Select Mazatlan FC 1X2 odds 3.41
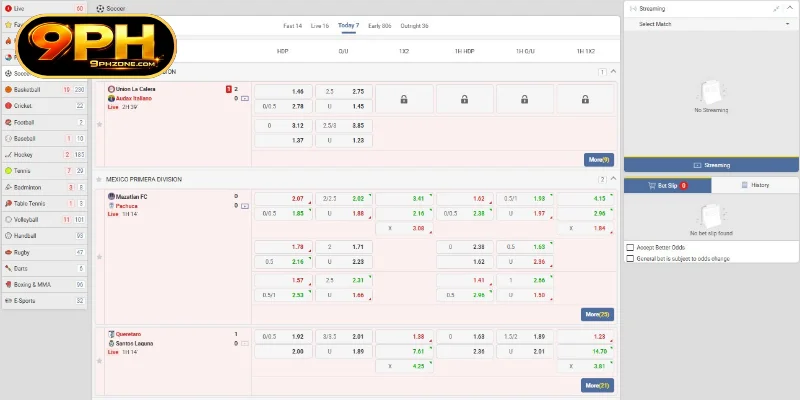The width and height of the screenshot is (800, 400). (x=404, y=198)
